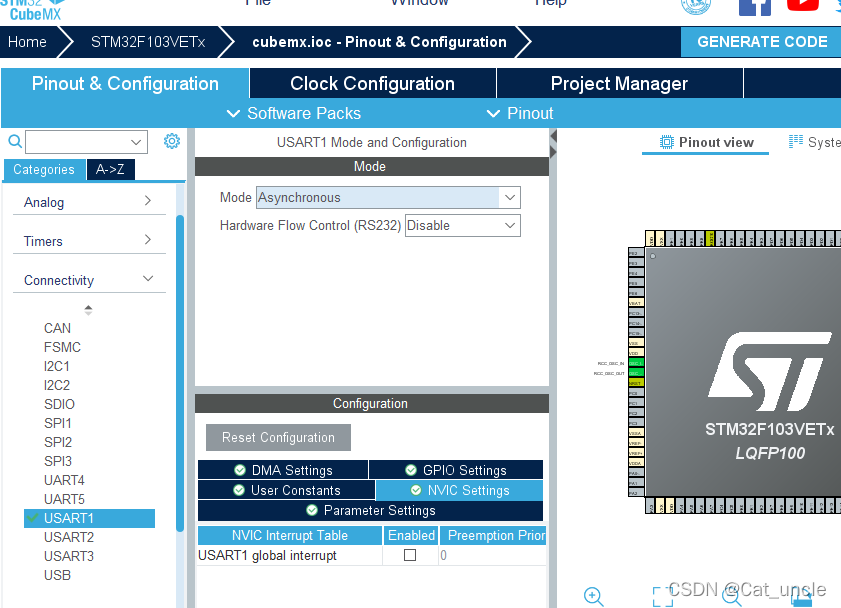Select SPI1 peripheral
841x608 pixels.
tap(57, 423)
